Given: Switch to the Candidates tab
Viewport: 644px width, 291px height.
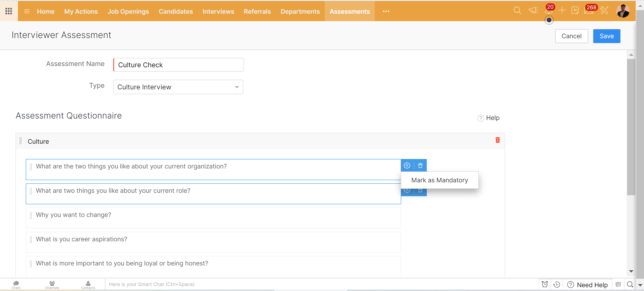Looking at the screenshot, I should (x=176, y=11).
